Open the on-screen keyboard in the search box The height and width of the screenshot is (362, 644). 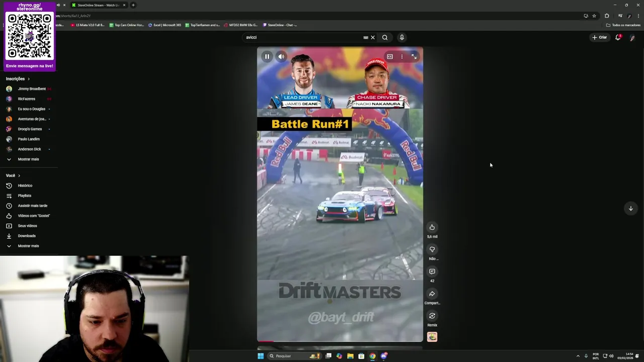pos(366,37)
